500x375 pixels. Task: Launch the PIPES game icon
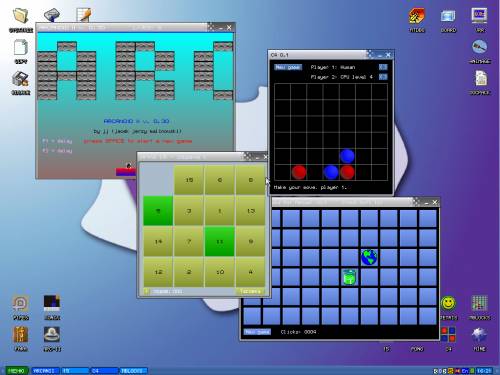(x=20, y=303)
